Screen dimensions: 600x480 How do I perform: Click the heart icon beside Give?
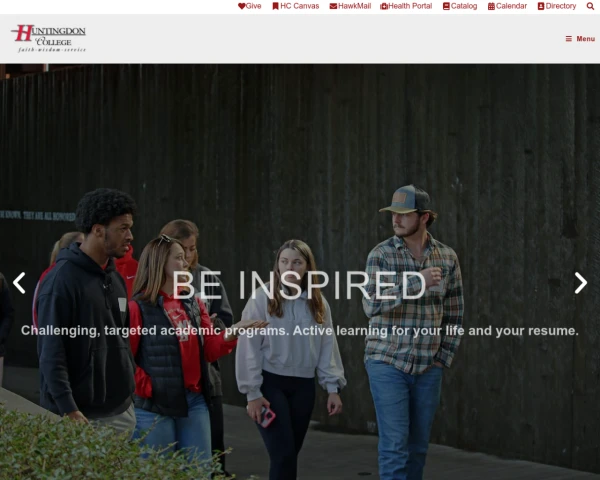pyautogui.click(x=241, y=6)
